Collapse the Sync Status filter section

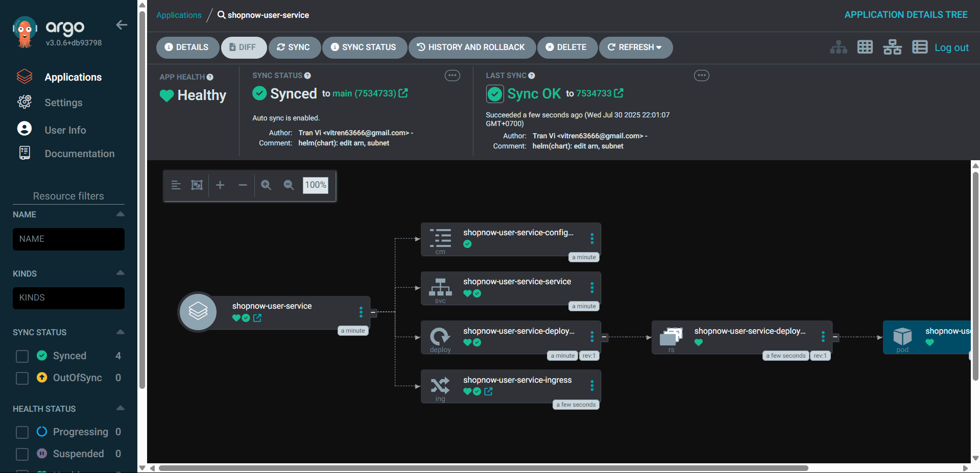(121, 332)
